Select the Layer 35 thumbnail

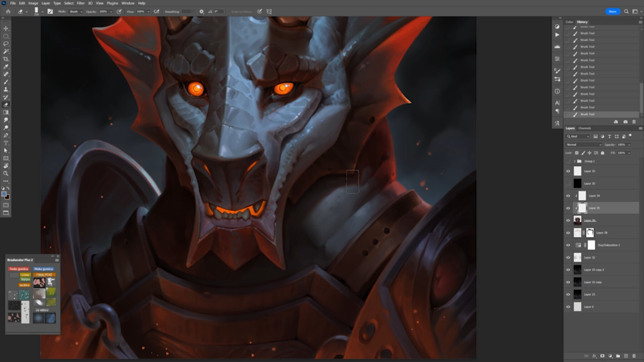[582, 208]
